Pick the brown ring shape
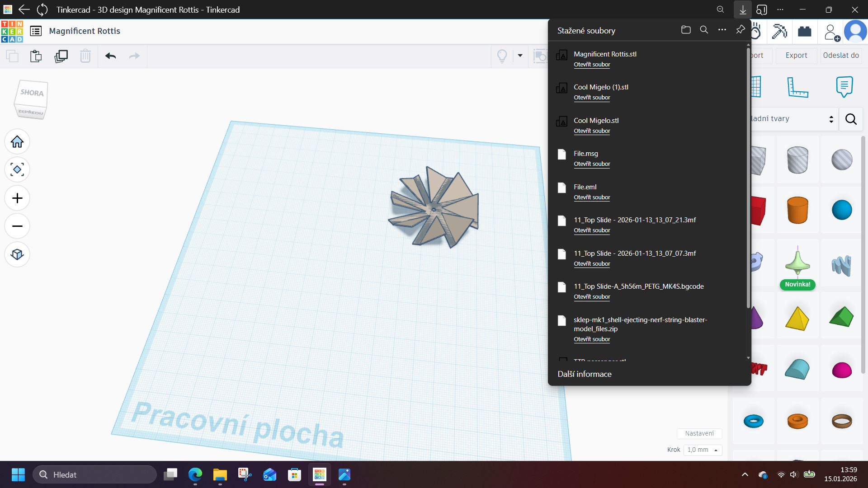Viewport: 868px width, 488px height. click(x=842, y=421)
